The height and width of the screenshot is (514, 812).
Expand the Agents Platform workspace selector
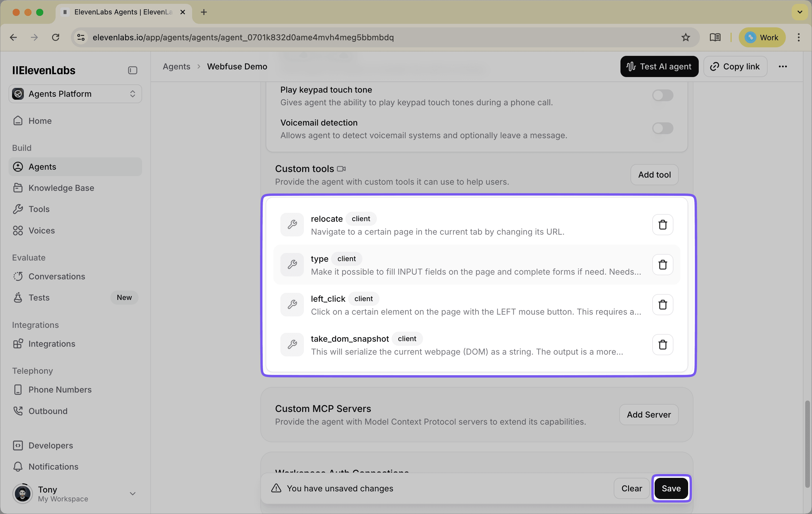tap(75, 94)
